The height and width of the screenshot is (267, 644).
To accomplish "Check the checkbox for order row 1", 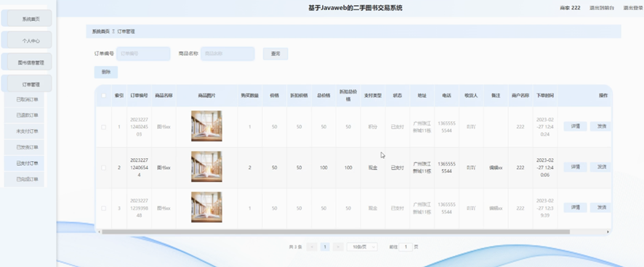I will [103, 127].
